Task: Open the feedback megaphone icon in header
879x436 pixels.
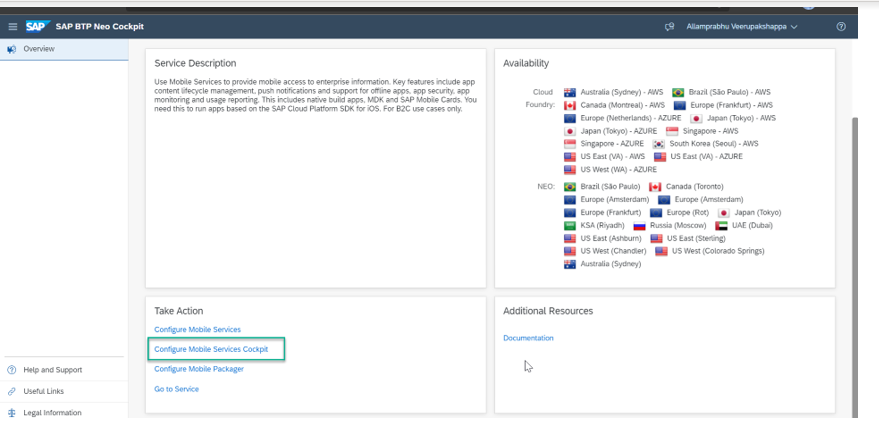Action: 669,26
